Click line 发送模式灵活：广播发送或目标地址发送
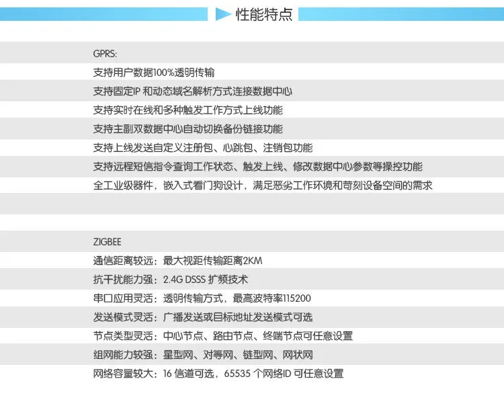Screen dimensions: 504x420 click(x=203, y=317)
